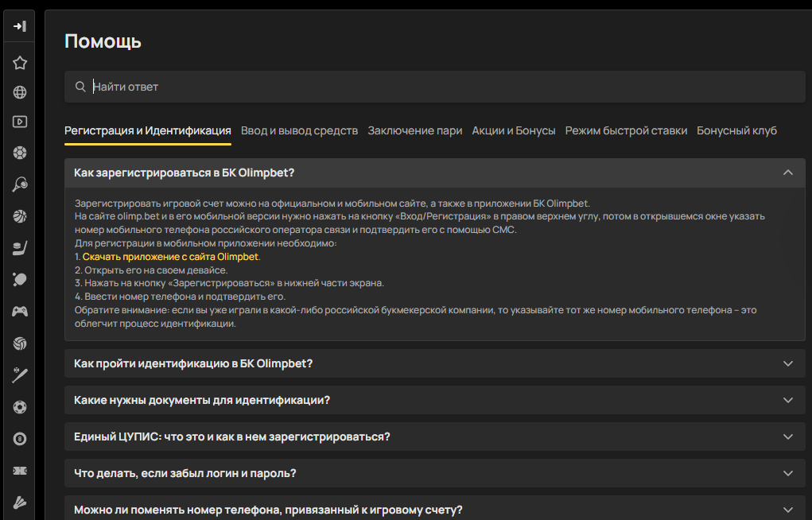Screen dimensions: 812x520
Task: Select the volleyball icon
Action: click(20, 343)
